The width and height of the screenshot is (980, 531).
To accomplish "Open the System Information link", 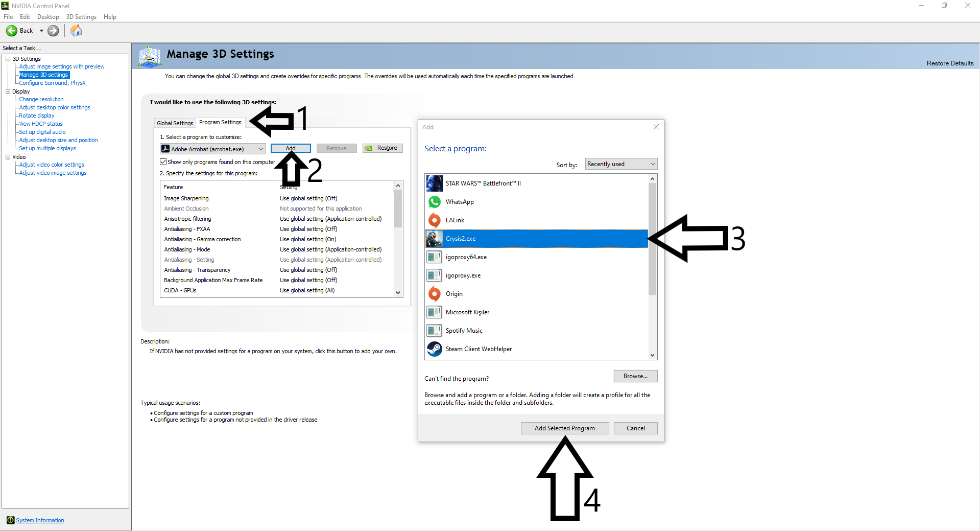I will click(x=40, y=520).
